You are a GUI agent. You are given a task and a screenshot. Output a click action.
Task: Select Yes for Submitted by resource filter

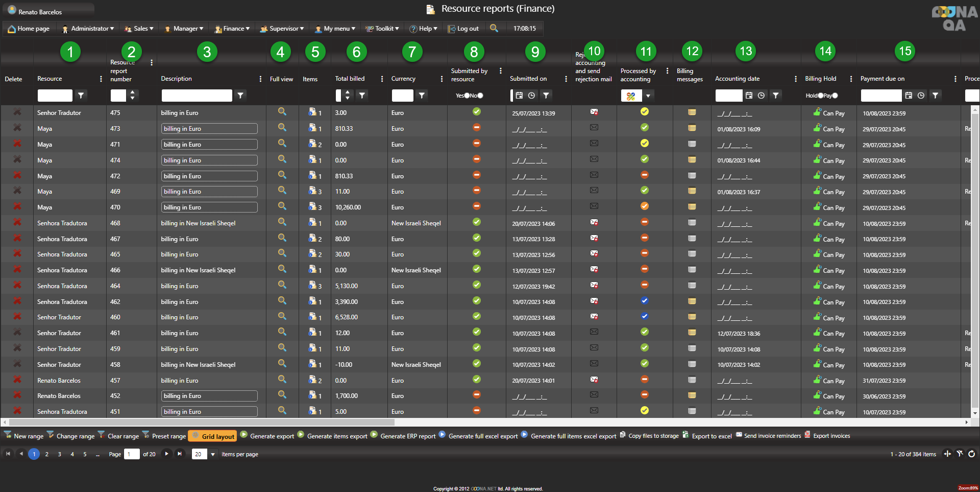(x=467, y=96)
